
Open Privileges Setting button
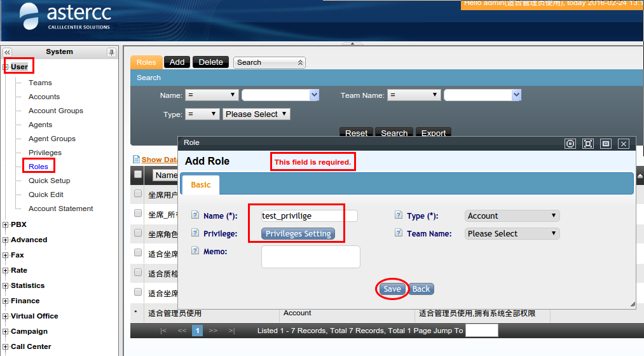(298, 233)
